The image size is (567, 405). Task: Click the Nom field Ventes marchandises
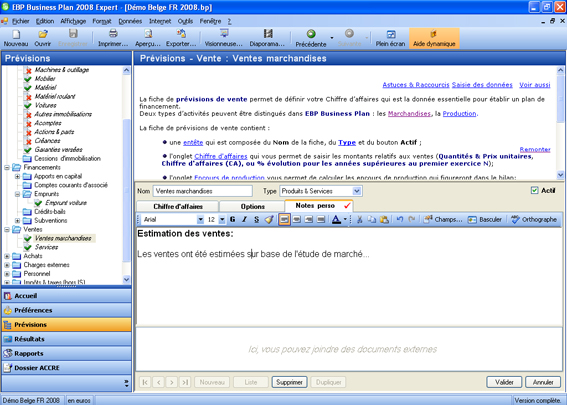tap(202, 191)
